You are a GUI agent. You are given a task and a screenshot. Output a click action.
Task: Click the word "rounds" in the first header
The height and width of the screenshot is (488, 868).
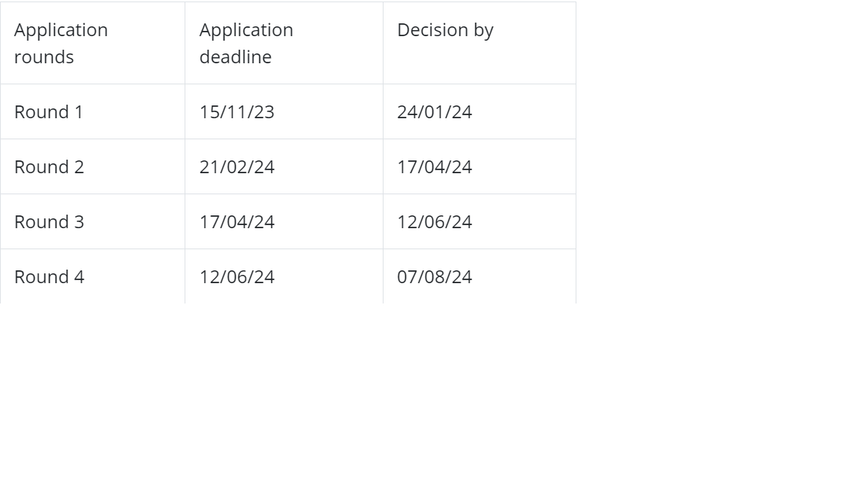(x=44, y=57)
